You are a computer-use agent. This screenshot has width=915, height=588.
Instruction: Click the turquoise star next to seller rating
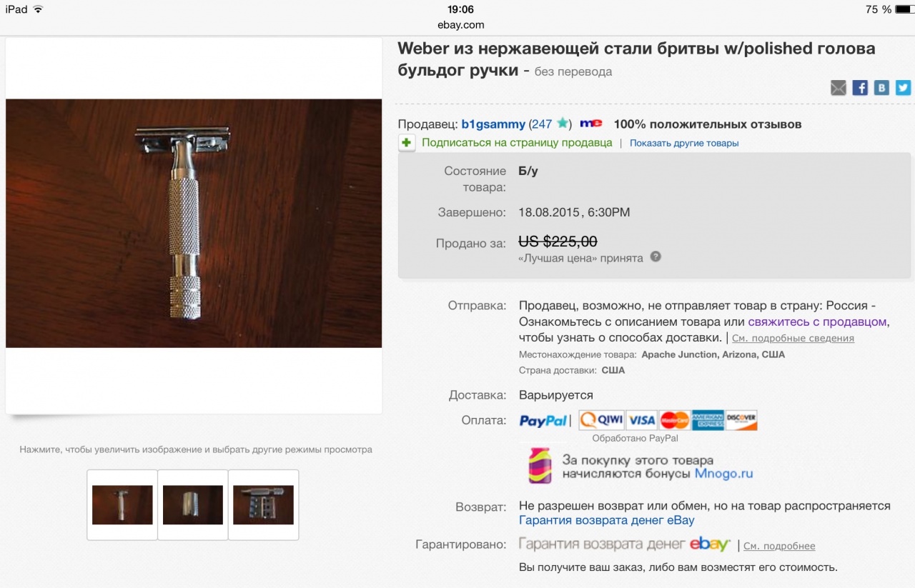click(x=563, y=123)
